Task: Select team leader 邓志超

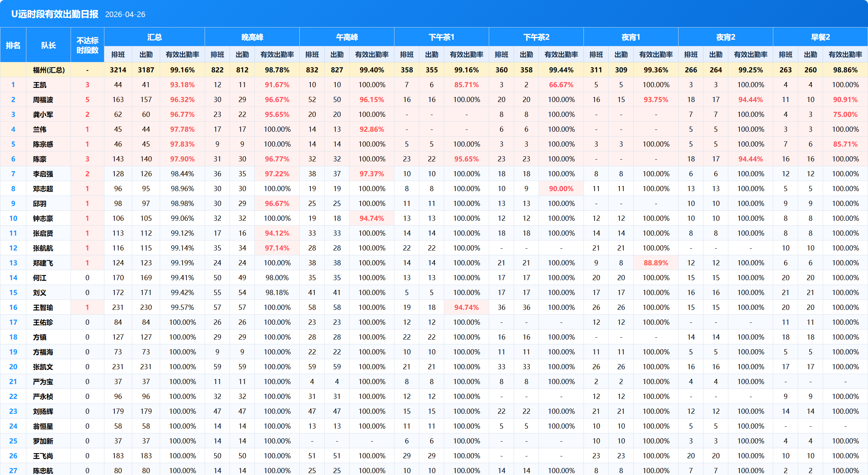Action: click(x=43, y=189)
